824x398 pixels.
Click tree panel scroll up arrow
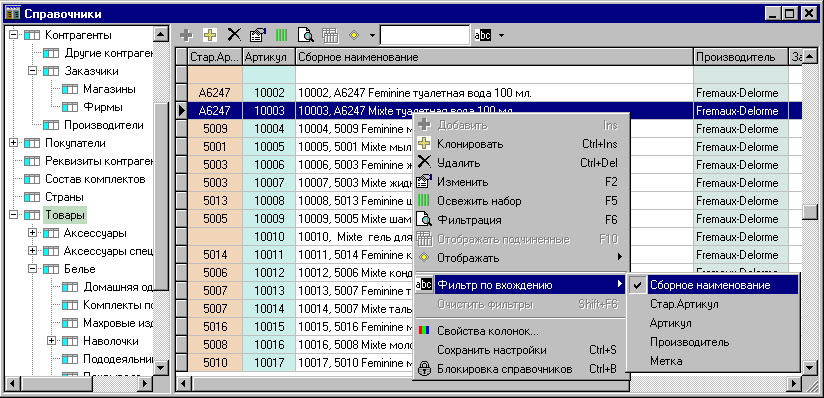pyautogui.click(x=161, y=35)
